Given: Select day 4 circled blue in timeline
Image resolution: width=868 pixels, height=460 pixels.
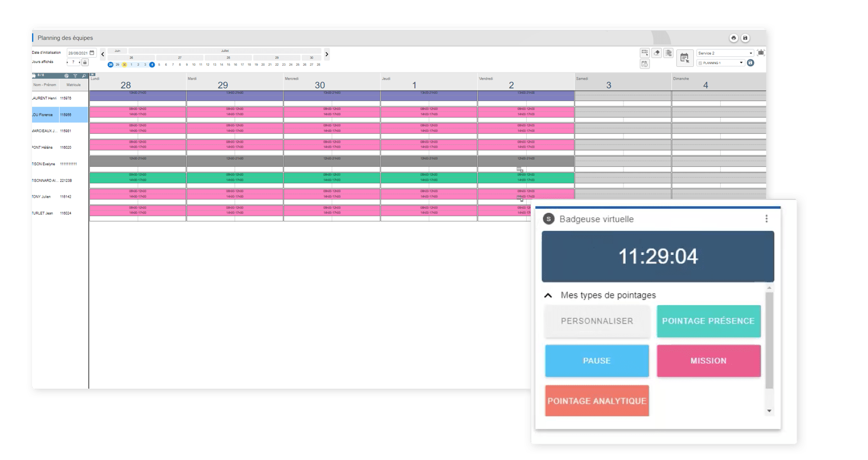Looking at the screenshot, I should 152,65.
